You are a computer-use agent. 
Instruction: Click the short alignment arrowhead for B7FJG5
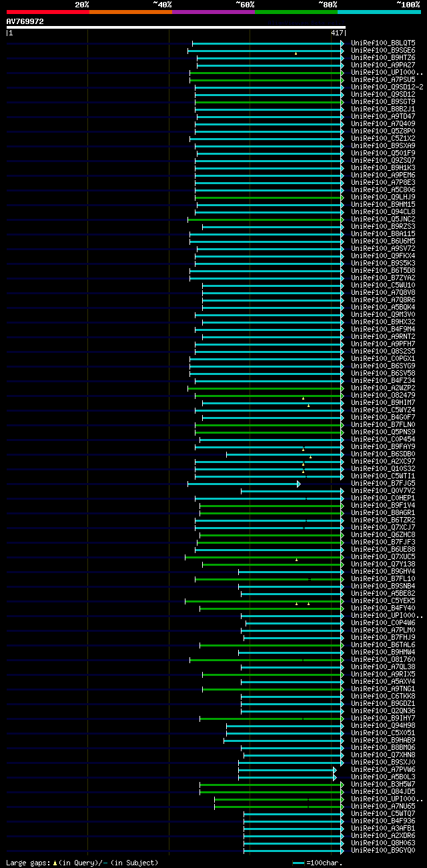click(299, 483)
